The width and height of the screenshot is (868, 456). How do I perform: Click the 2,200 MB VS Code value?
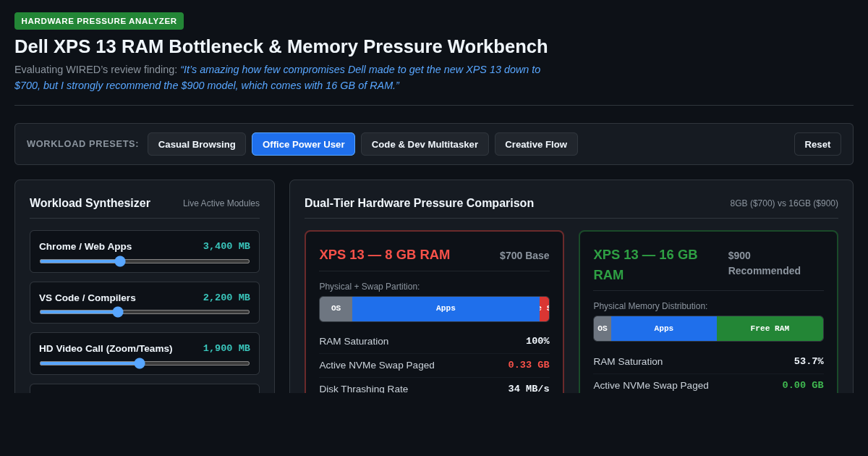(x=226, y=297)
